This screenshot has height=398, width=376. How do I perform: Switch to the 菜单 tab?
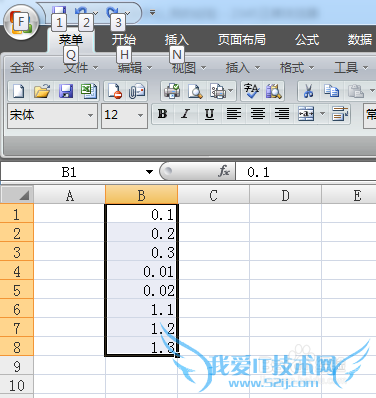coord(71,40)
